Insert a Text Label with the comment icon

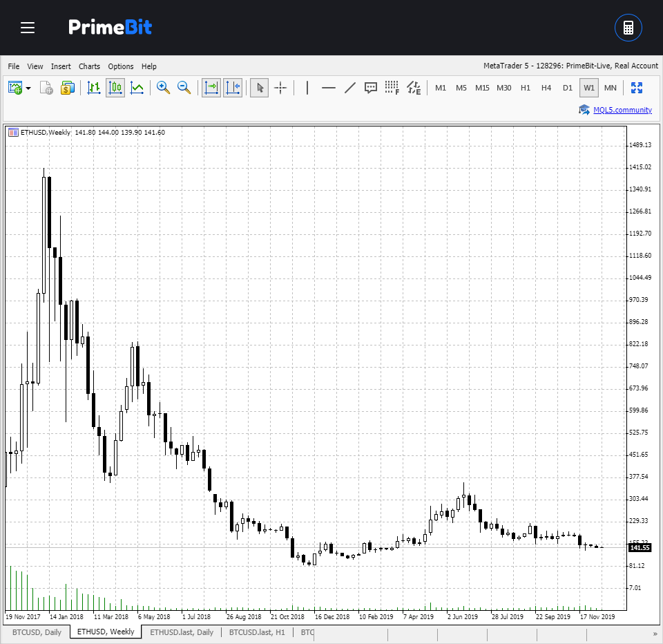click(x=371, y=88)
